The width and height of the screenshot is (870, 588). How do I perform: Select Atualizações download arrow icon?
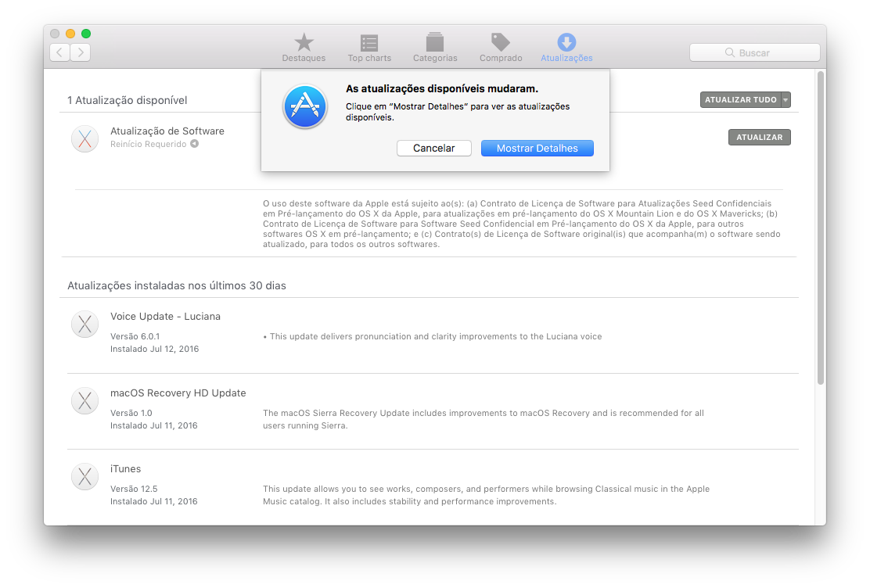point(566,42)
